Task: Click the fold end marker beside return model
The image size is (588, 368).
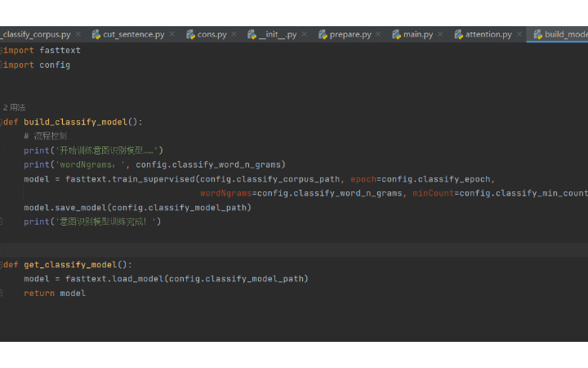Action: coord(1,293)
